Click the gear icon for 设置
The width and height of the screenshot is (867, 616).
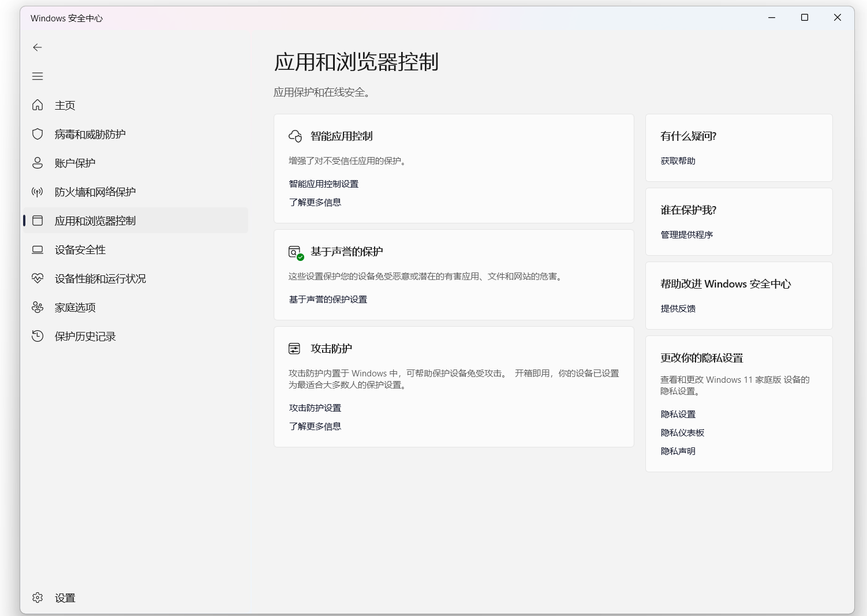pos(38,598)
